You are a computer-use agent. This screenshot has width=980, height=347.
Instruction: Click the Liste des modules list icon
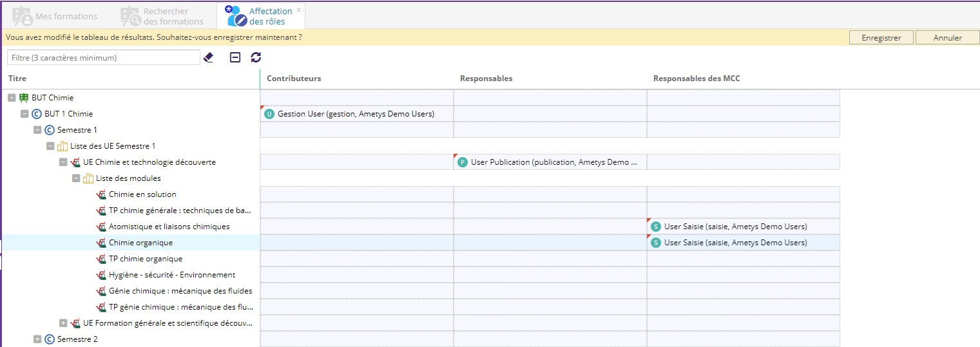click(88, 178)
